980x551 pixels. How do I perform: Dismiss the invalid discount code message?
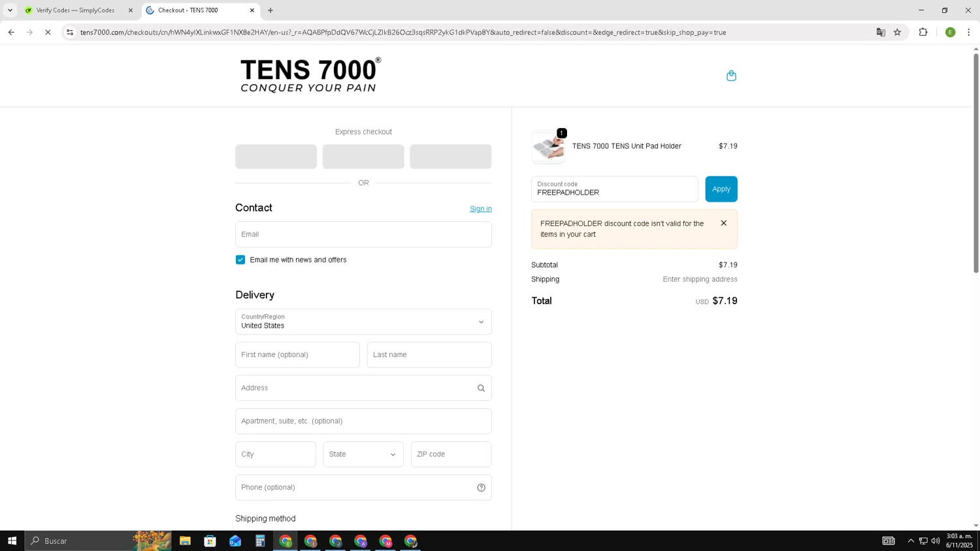(x=723, y=223)
